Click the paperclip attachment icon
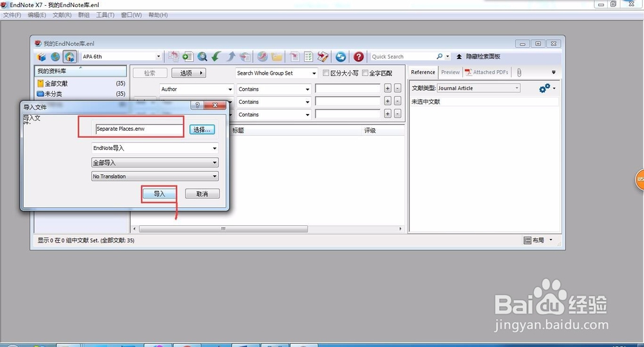644x347 pixels. point(519,72)
